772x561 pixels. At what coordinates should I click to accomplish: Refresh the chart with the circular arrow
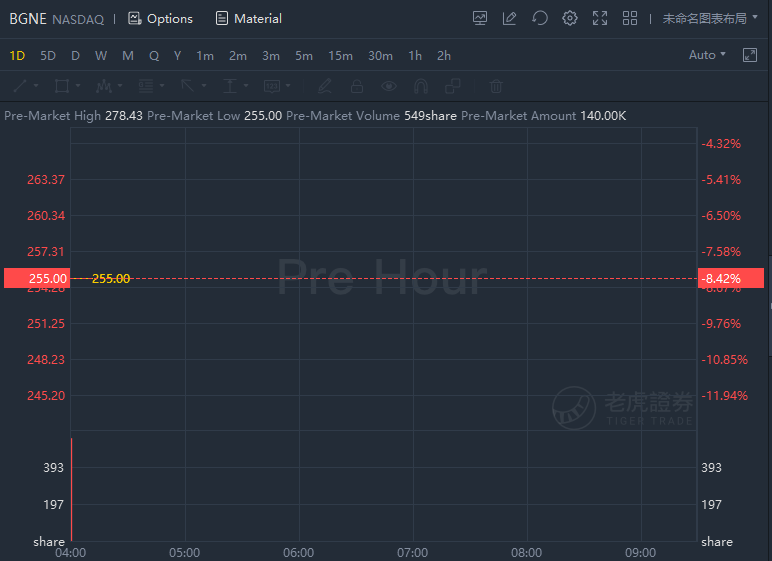(540, 18)
